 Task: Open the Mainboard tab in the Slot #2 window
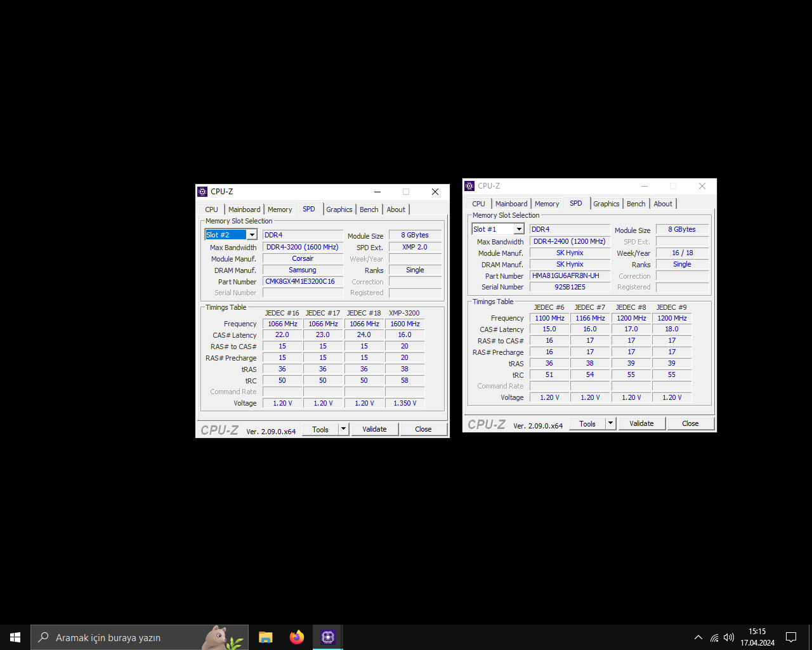(x=244, y=209)
